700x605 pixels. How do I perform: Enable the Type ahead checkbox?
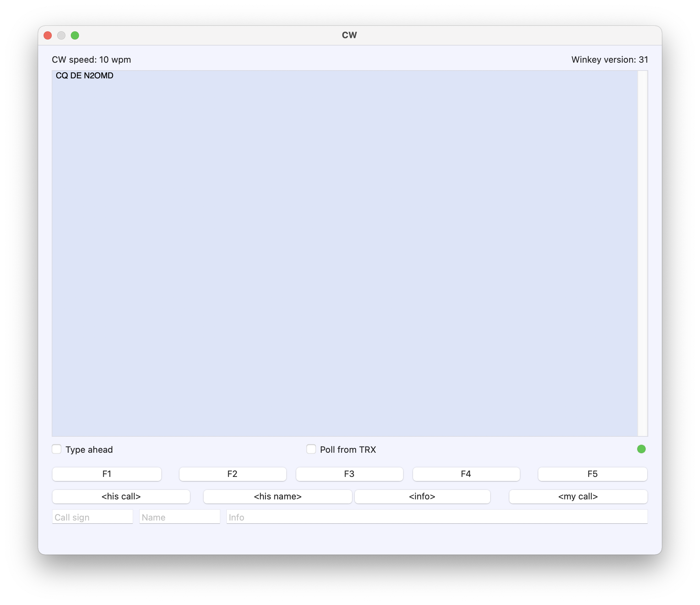click(57, 449)
